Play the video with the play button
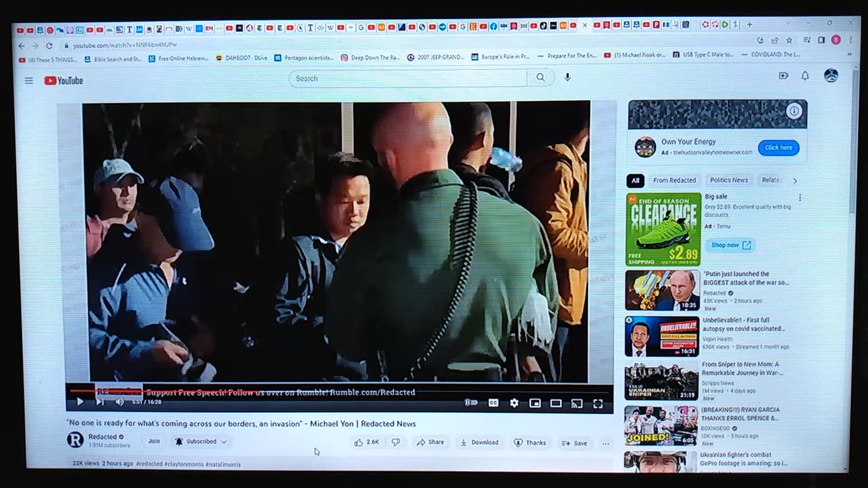 80,402
